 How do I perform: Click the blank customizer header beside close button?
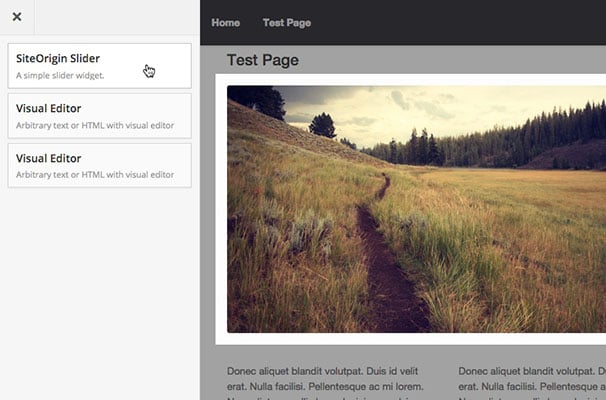click(x=117, y=17)
